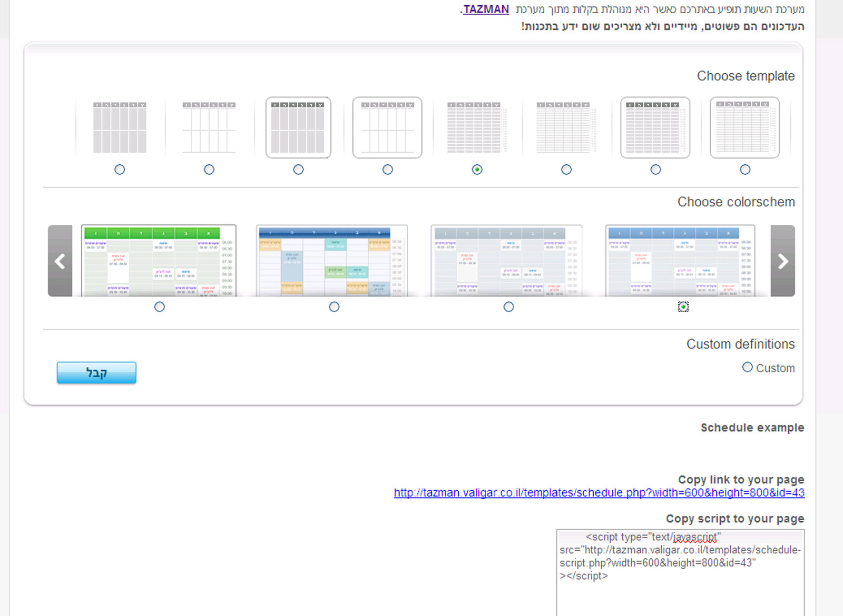Click the first template thumbnail from the left
The width and height of the screenshot is (843, 616).
point(120,127)
